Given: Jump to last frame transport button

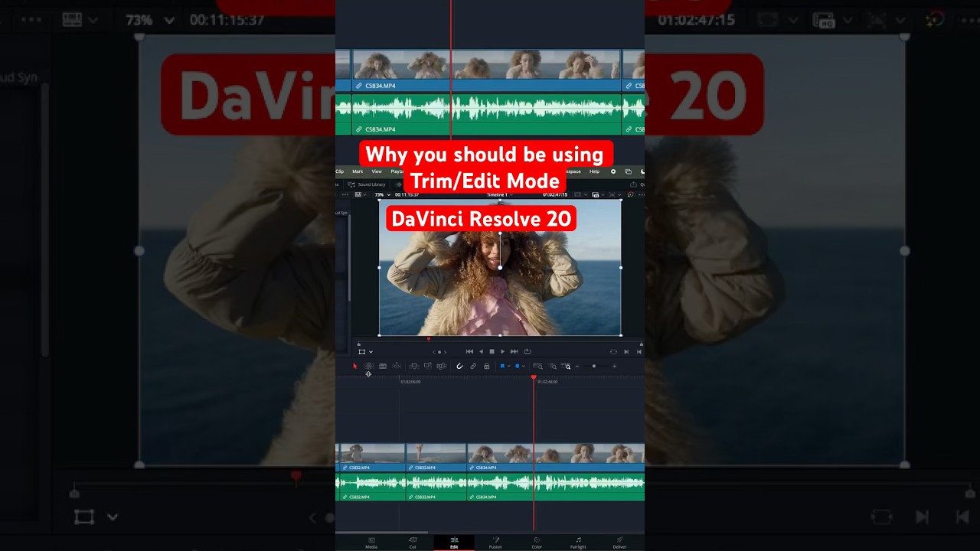Looking at the screenshot, I should click(514, 351).
